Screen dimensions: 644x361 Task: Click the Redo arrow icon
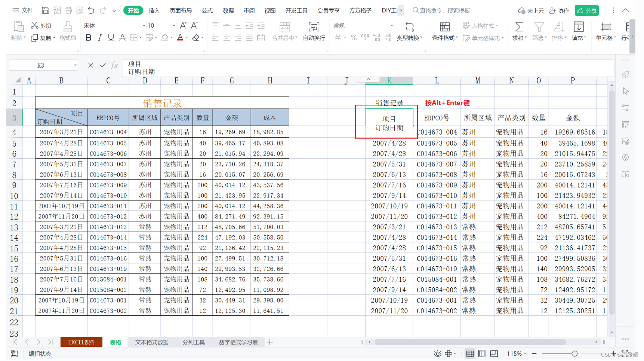point(103,10)
